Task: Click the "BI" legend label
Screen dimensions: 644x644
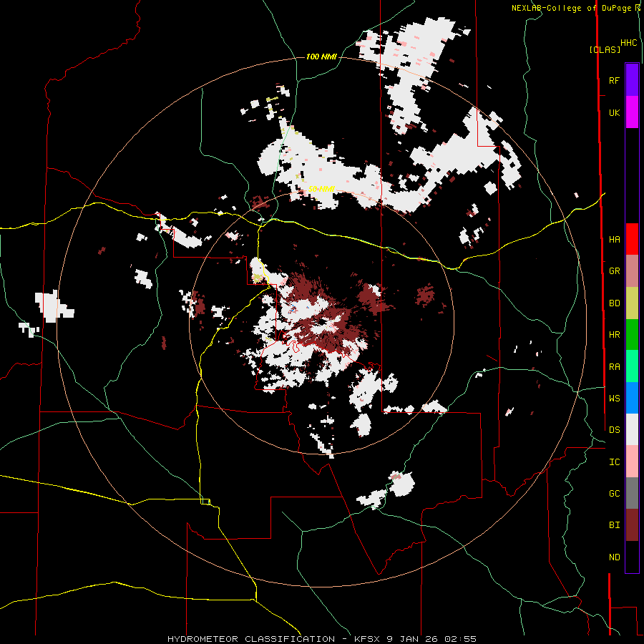Action: tap(614, 525)
